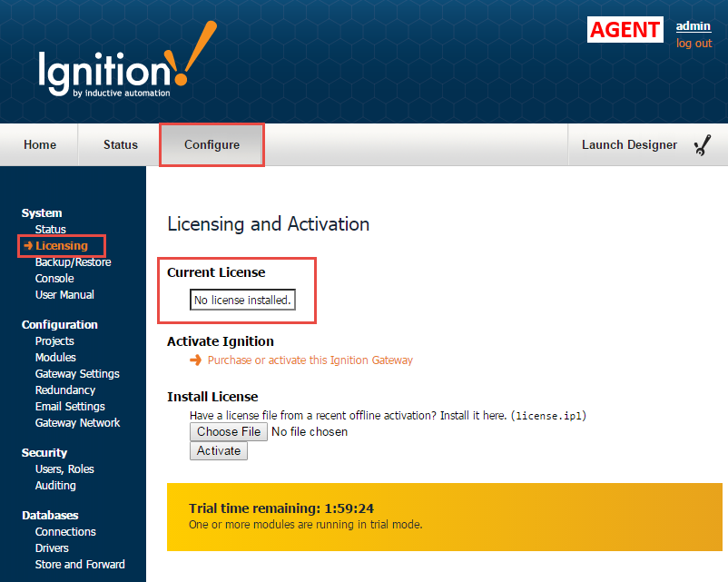
Task: Click the Launch Designer wrench icon
Action: (703, 145)
